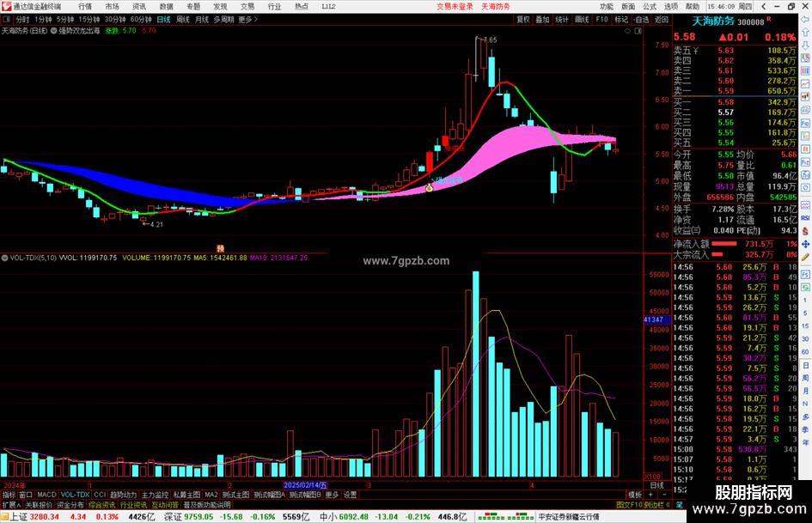Open the 多周期 multi-period view
The width and height of the screenshot is (812, 523).
point(223,19)
